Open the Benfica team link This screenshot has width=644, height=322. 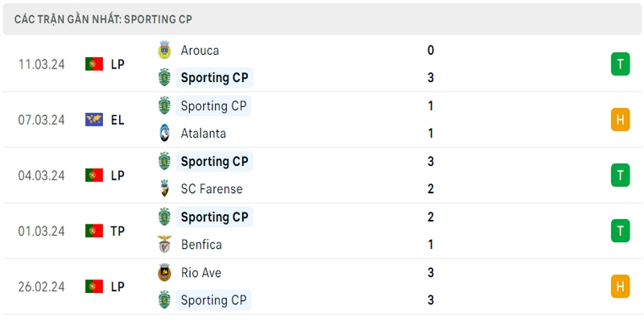[201, 245]
